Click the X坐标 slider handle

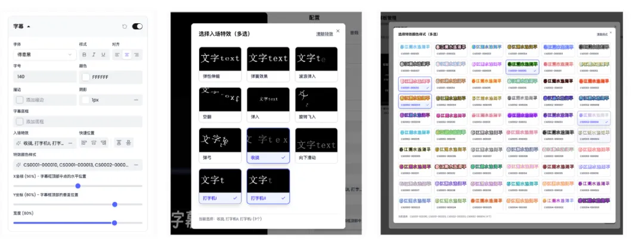point(78,186)
